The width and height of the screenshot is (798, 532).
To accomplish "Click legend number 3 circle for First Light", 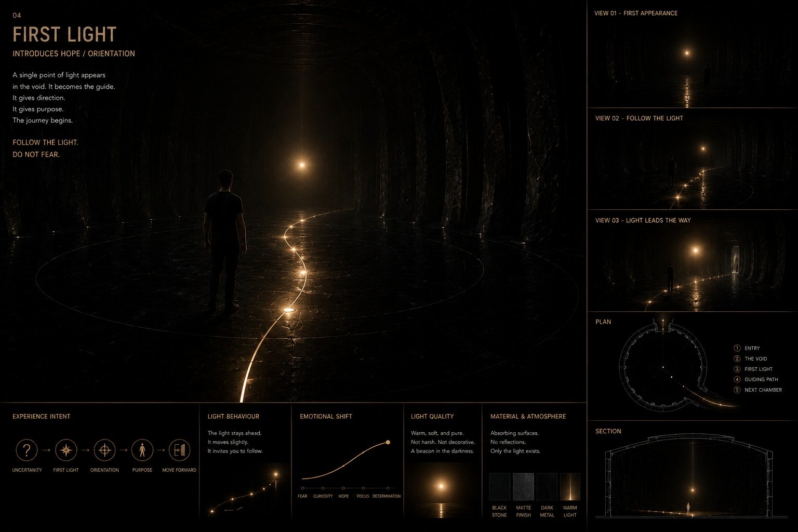I will (x=737, y=369).
